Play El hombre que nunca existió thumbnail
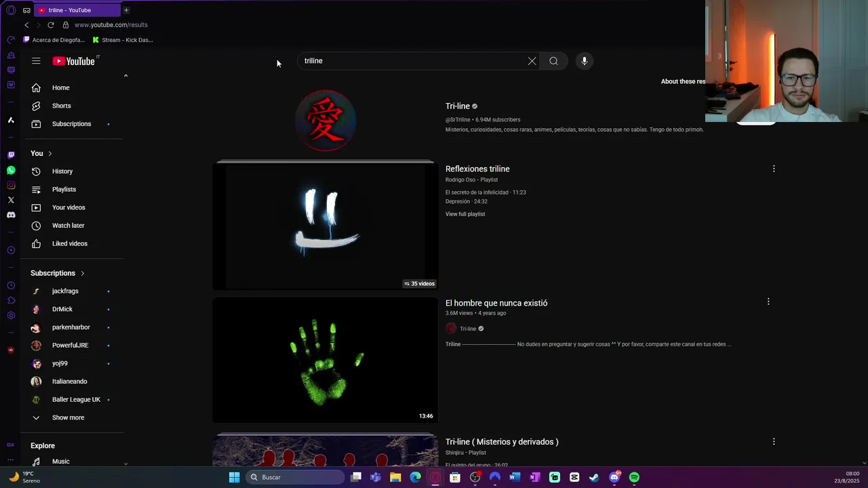 pyautogui.click(x=325, y=361)
